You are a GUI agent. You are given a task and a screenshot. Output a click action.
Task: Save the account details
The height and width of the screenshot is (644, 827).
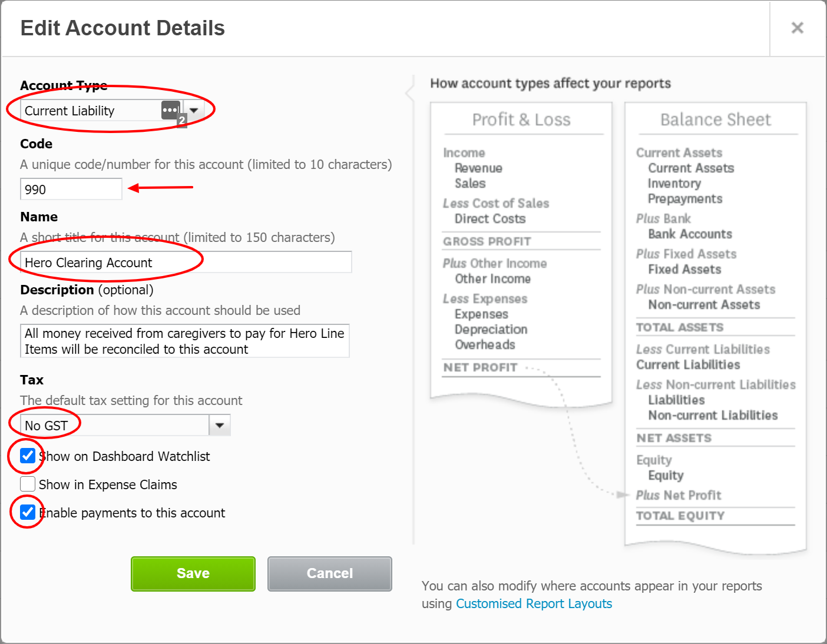pyautogui.click(x=193, y=573)
